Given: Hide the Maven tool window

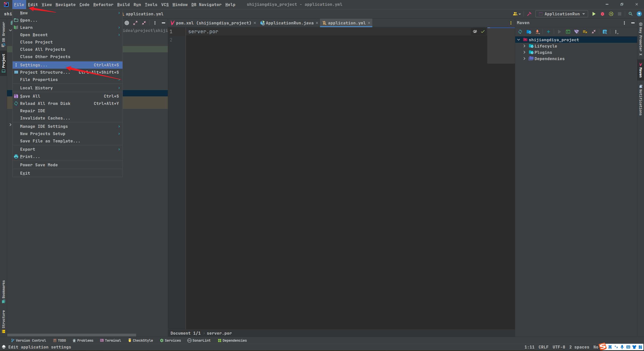Looking at the screenshot, I should (x=633, y=23).
